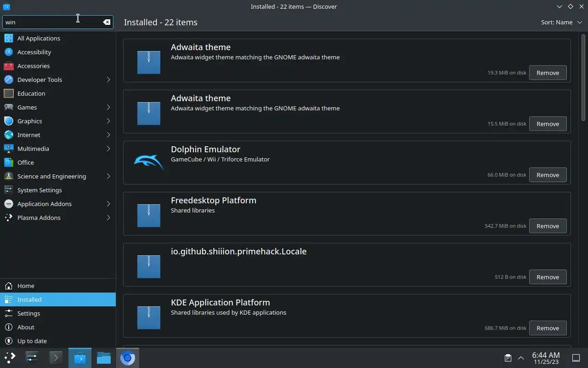
Task: Remove io.github.shiiion.primehack.Locale
Action: (x=548, y=277)
